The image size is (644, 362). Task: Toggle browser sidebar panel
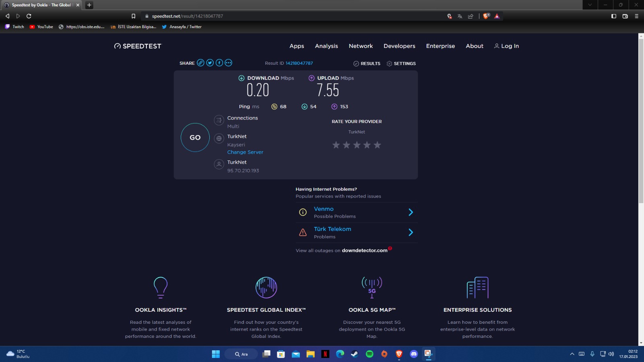tap(614, 16)
